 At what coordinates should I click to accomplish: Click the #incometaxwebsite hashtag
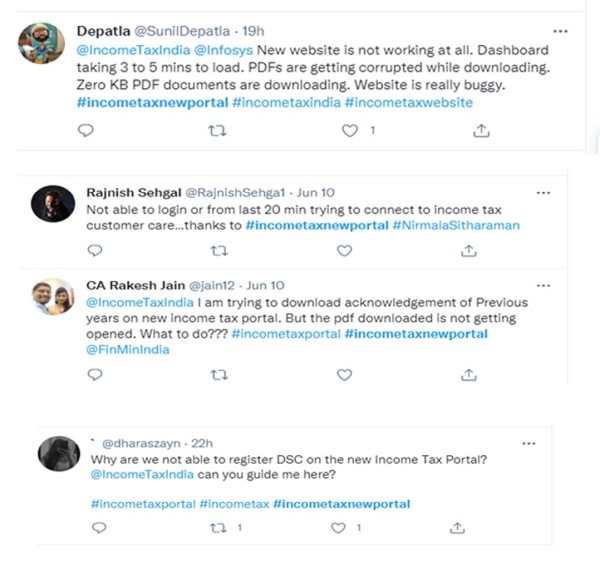click(408, 102)
